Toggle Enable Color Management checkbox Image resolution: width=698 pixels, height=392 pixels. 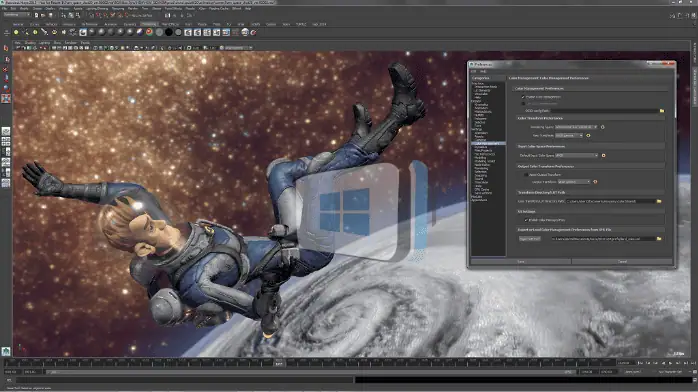coord(524,97)
